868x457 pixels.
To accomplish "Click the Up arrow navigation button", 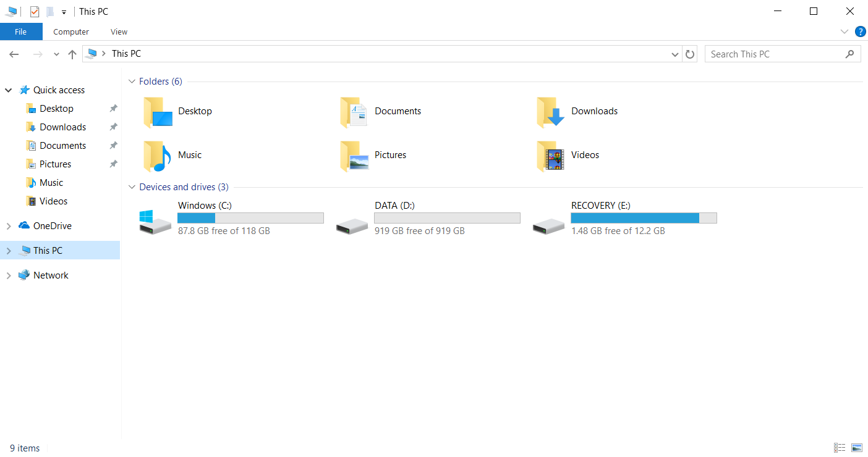I will 72,54.
